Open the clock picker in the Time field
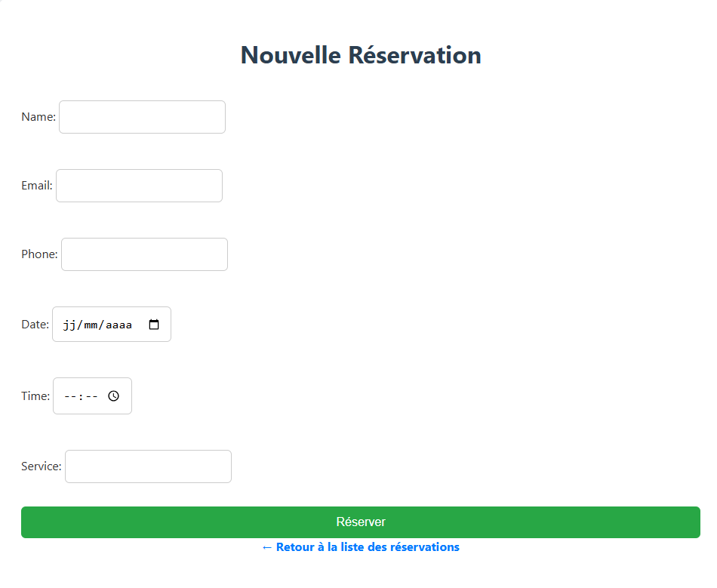 [114, 396]
